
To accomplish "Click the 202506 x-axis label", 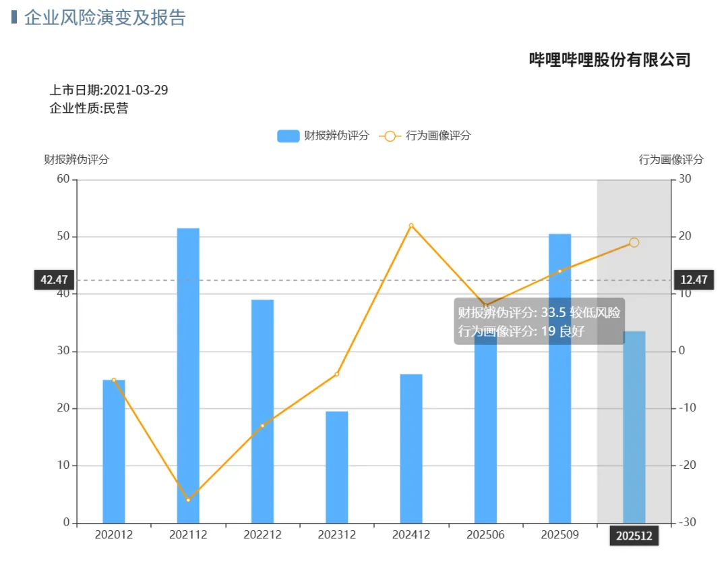I will click(x=485, y=535).
